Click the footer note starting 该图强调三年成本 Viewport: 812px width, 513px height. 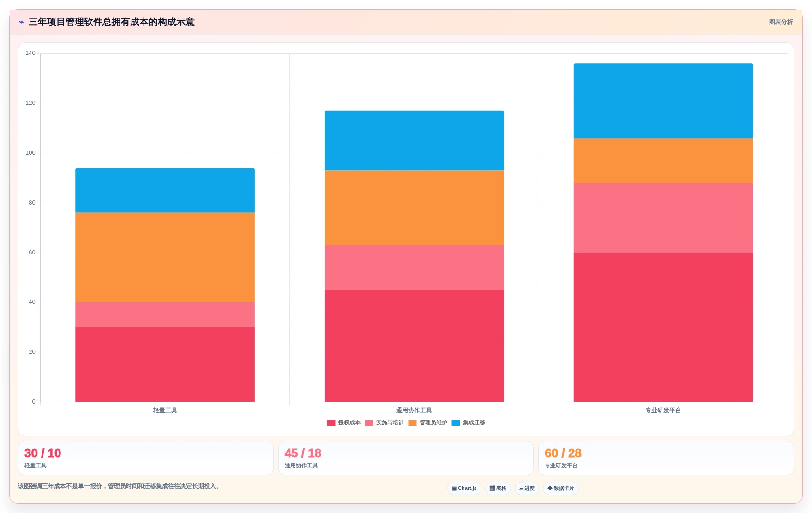pyautogui.click(x=119, y=486)
